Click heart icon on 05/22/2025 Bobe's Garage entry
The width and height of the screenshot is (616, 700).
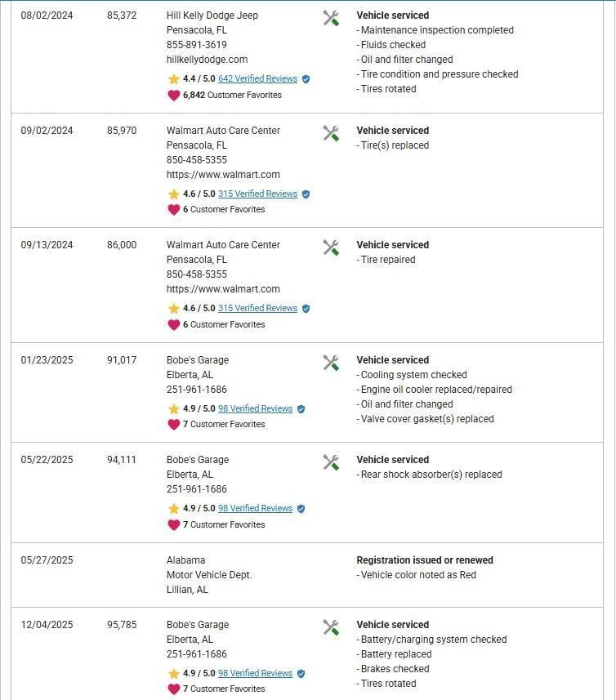(x=173, y=524)
